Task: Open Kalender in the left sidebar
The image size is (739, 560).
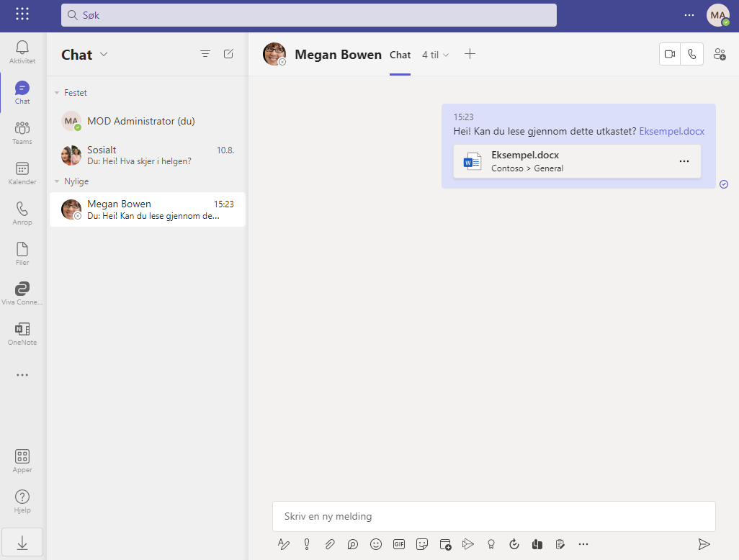Action: pos(22,173)
